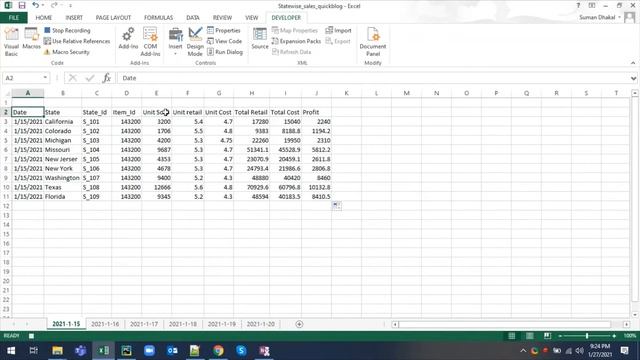Viewport: 640px width, 360px height.
Task: Click inside the formula bar showing Date
Action: tap(373, 78)
